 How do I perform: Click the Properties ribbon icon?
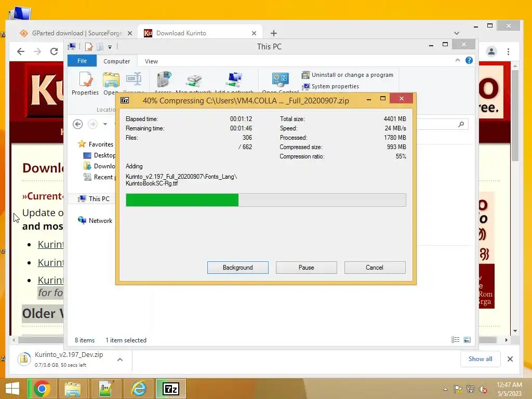tap(85, 83)
